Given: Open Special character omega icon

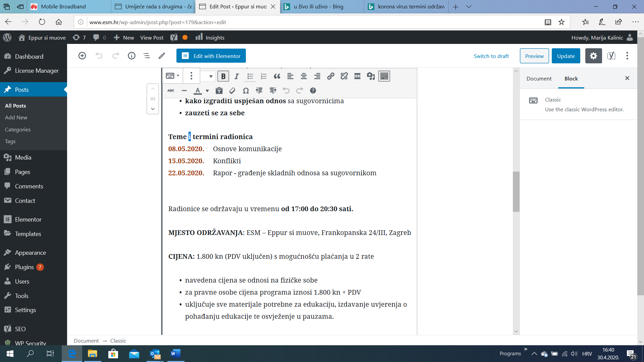Looking at the screenshot, I should (246, 90).
